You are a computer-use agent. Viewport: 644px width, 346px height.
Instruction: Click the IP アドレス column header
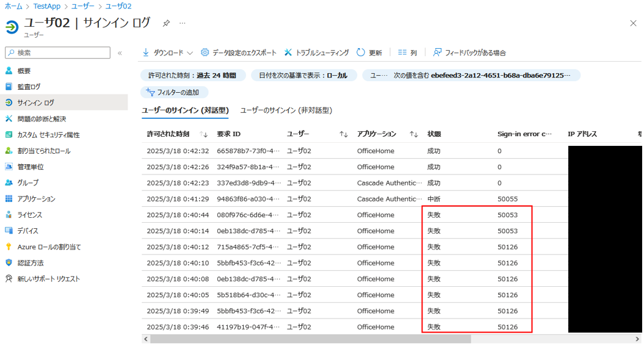[x=582, y=134]
